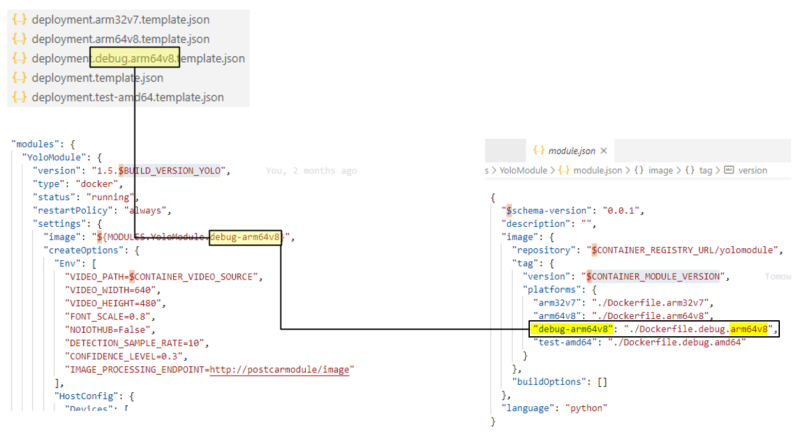Image resolution: width=803 pixels, height=436 pixels.
Task: Click the "description" line in module.json
Action: [548, 224]
